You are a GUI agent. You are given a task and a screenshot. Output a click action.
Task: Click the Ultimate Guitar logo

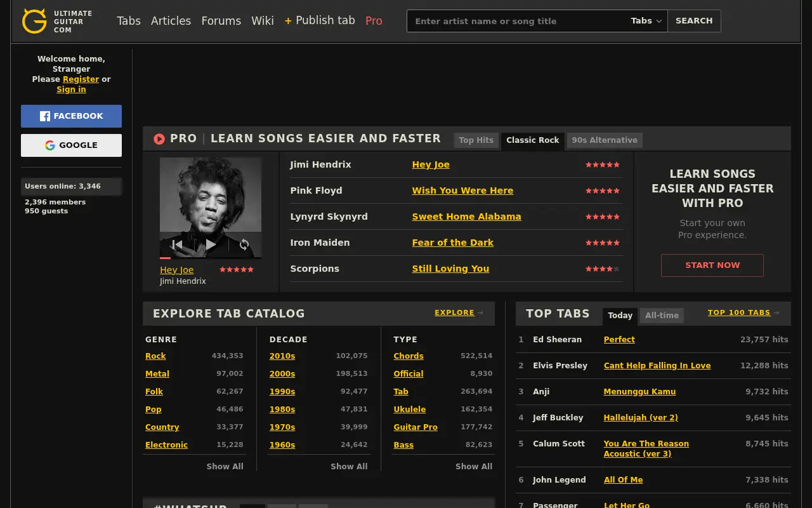(56, 21)
